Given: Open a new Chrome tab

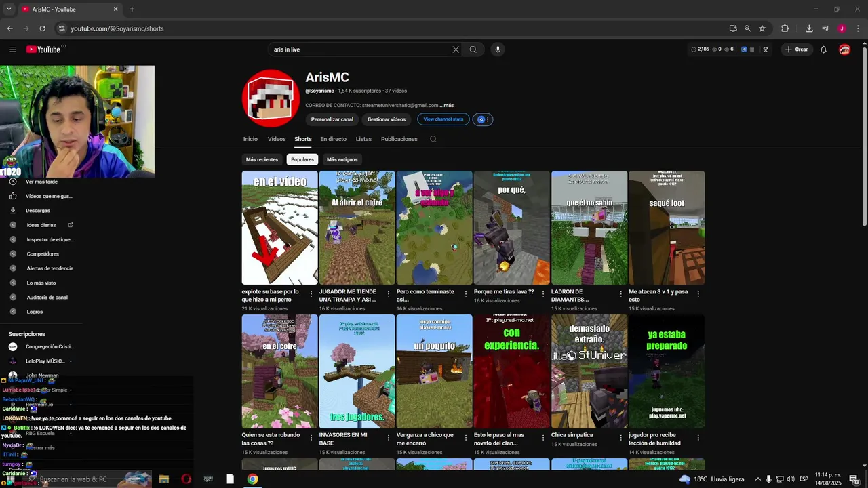Looking at the screenshot, I should [132, 9].
